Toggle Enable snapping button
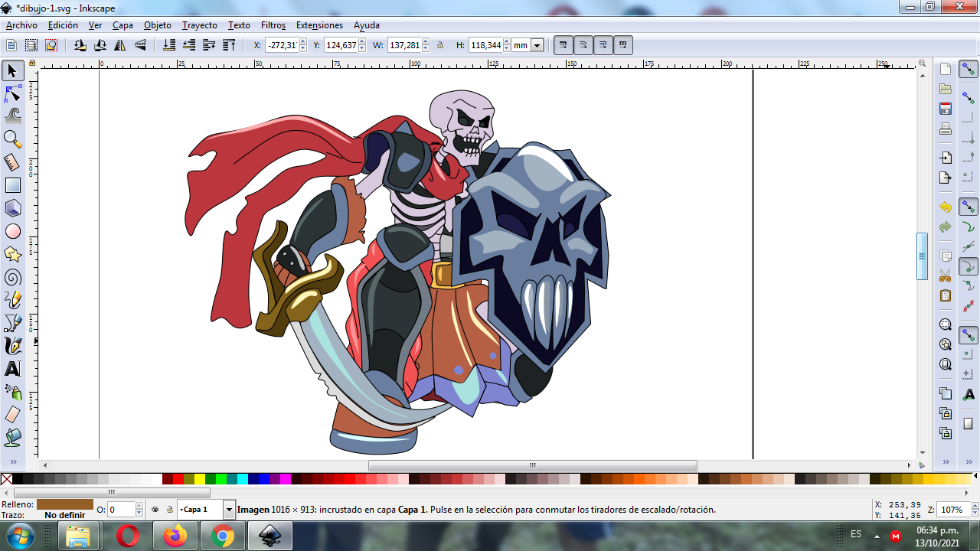980x551 pixels. [x=968, y=70]
